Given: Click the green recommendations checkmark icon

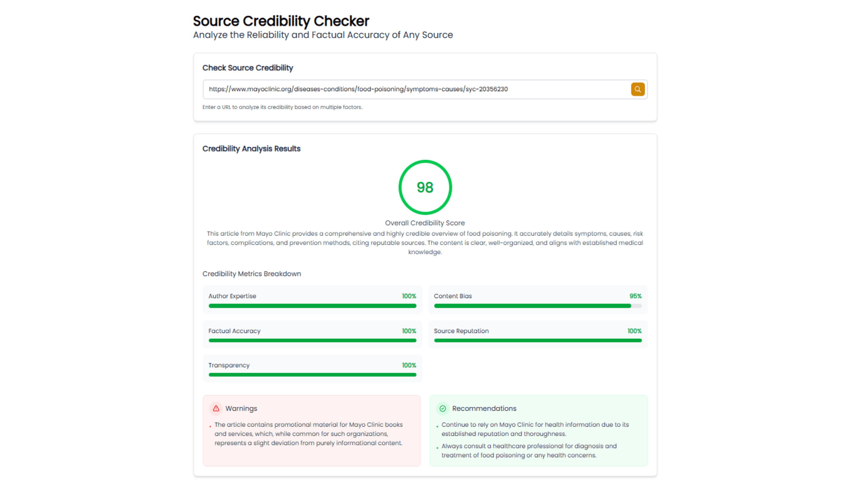Looking at the screenshot, I should (x=442, y=408).
